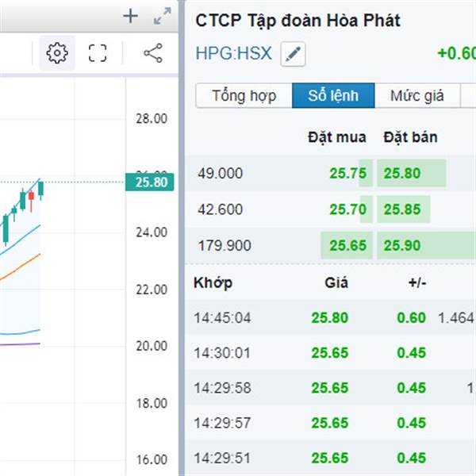Viewport: 476px width, 476px height.
Task: Select the 14:29:51 matched trade row
Action: click(x=331, y=458)
